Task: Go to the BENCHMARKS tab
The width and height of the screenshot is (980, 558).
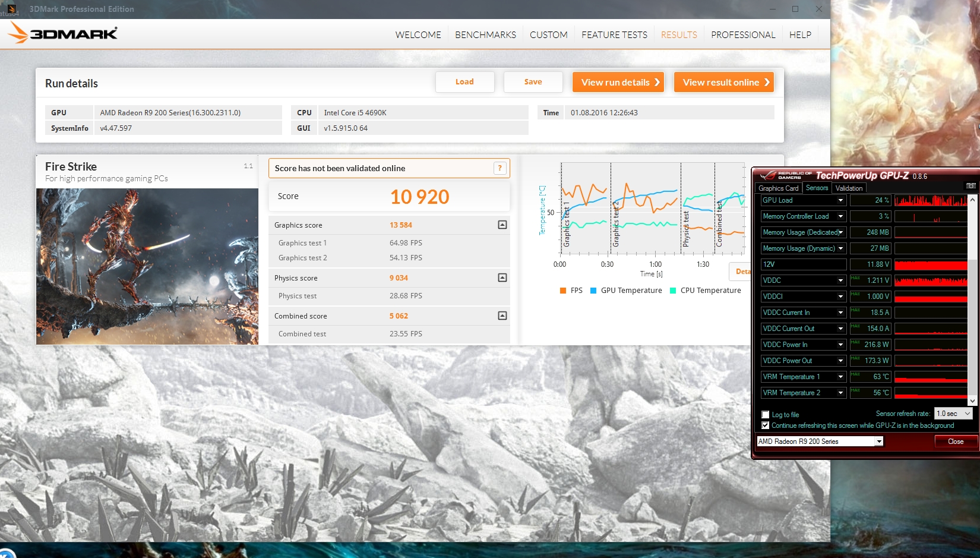Action: [x=485, y=34]
